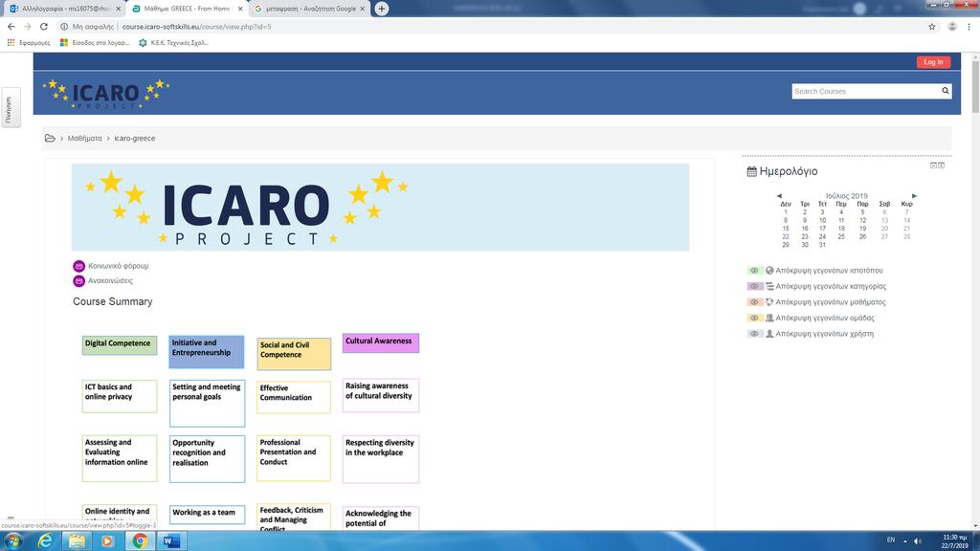Open Microsoft Word from the taskbar
This screenshot has height=551, width=980.
171,540
